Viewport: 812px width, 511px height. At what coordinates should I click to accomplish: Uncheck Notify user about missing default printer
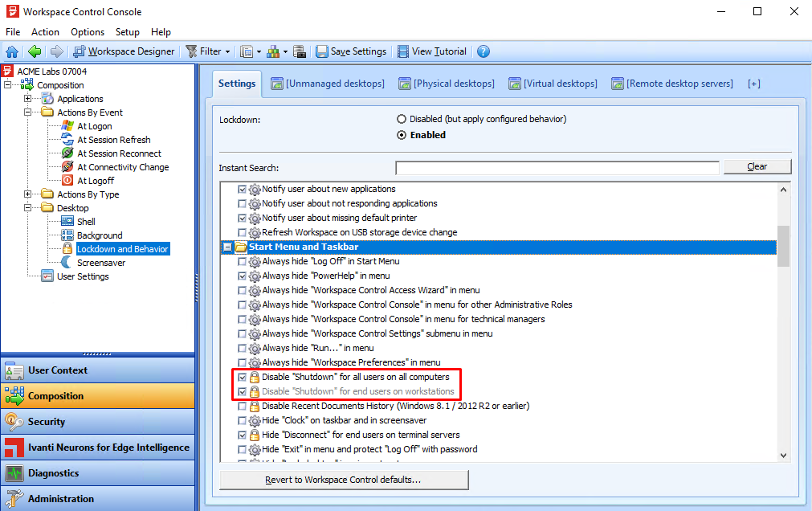[242, 219]
